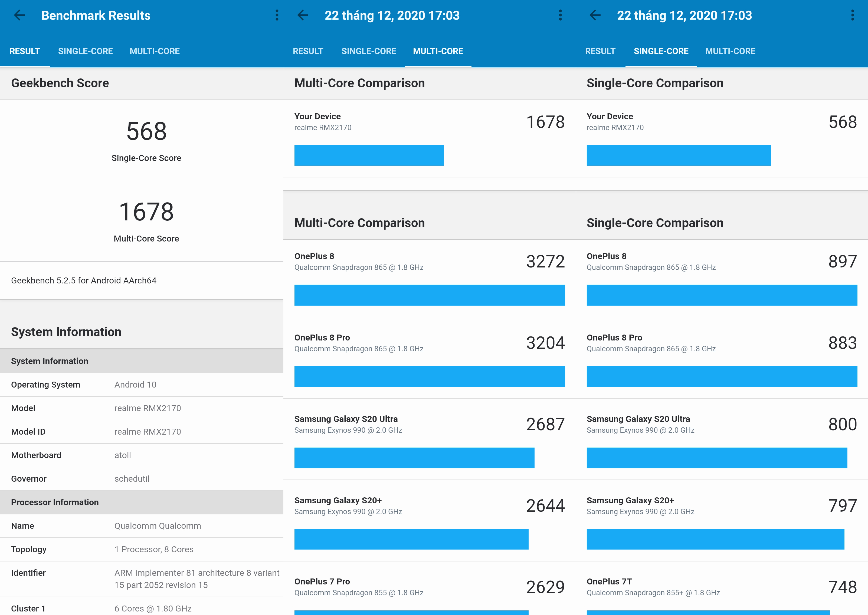Screen dimensions: 868x615
Task: Tap OnePlus 8 multi-core score 3272
Action: click(545, 262)
